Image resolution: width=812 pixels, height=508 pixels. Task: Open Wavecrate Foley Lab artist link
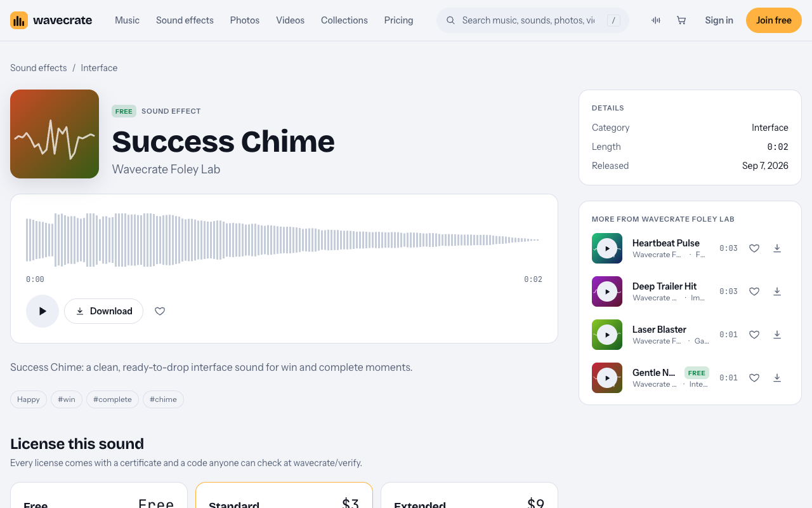pos(166,170)
